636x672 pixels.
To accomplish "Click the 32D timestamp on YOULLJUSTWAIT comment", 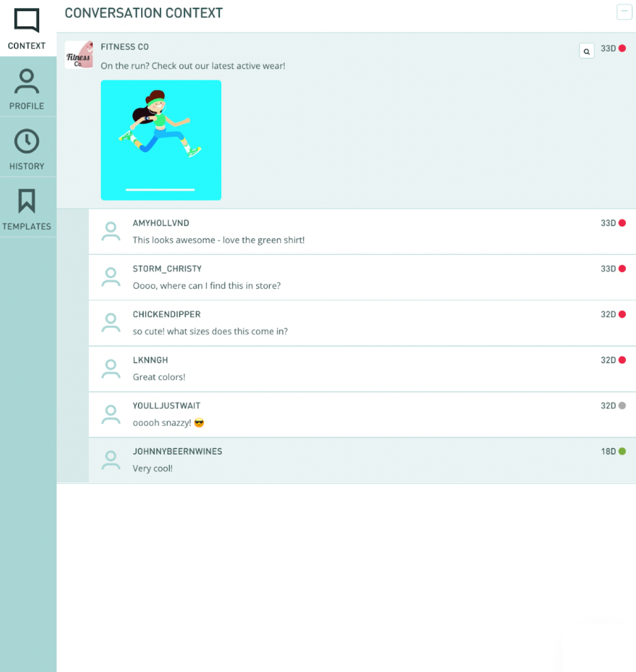I will (x=608, y=406).
